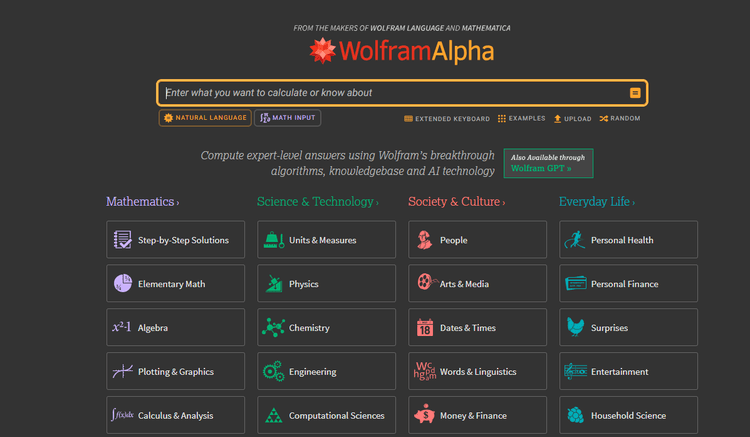This screenshot has width=750, height=437.
Task: Click the Personal Health runner icon
Action: coord(575,240)
